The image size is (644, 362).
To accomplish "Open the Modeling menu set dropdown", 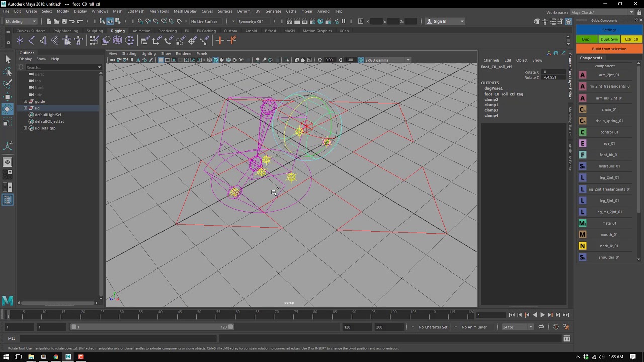I will pos(21,21).
